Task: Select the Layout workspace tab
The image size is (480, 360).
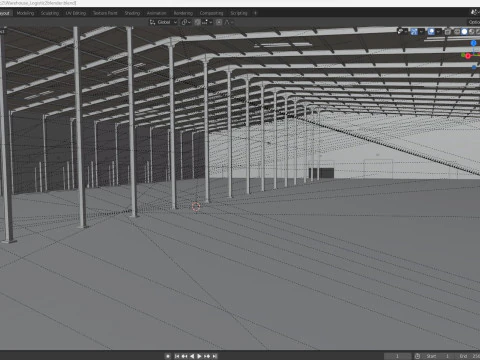Action: 6,13
